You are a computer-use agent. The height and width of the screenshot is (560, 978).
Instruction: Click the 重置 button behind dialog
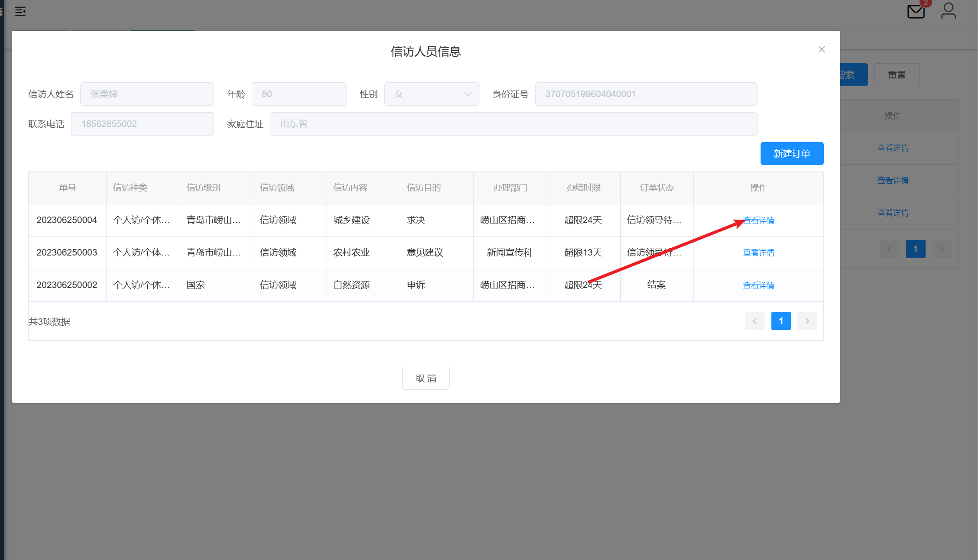coord(897,75)
